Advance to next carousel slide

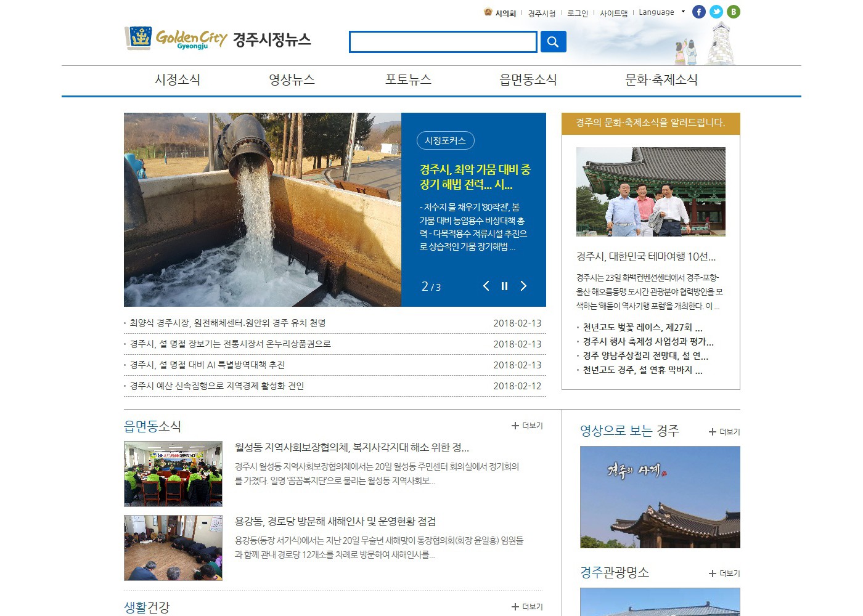[523, 286]
